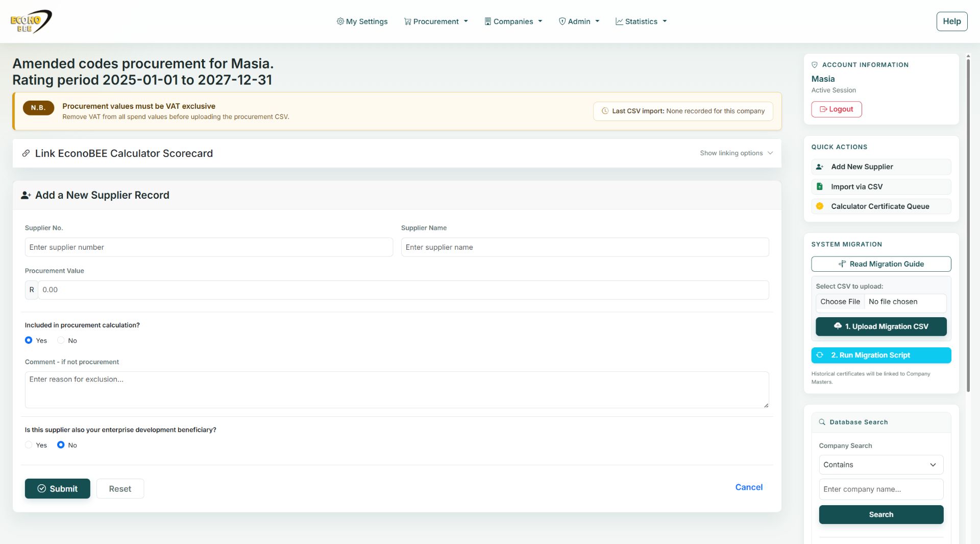The height and width of the screenshot is (544, 980).
Task: Click the Masia account name
Action: point(823,79)
